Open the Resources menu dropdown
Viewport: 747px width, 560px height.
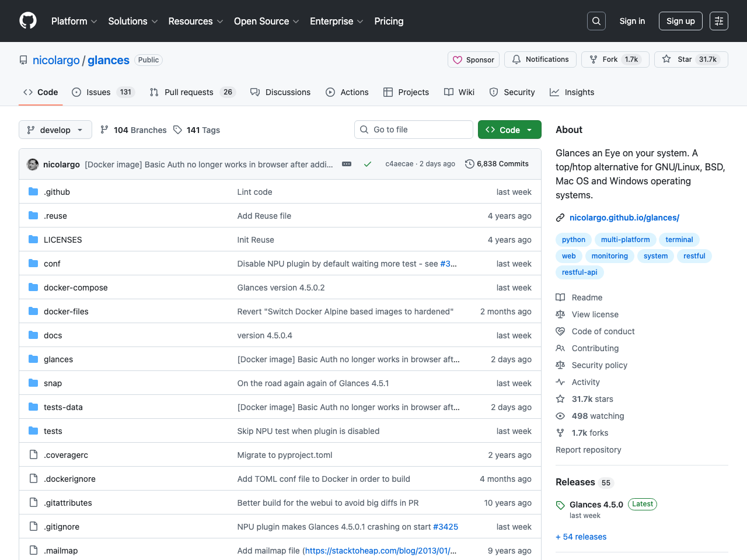[x=195, y=21]
